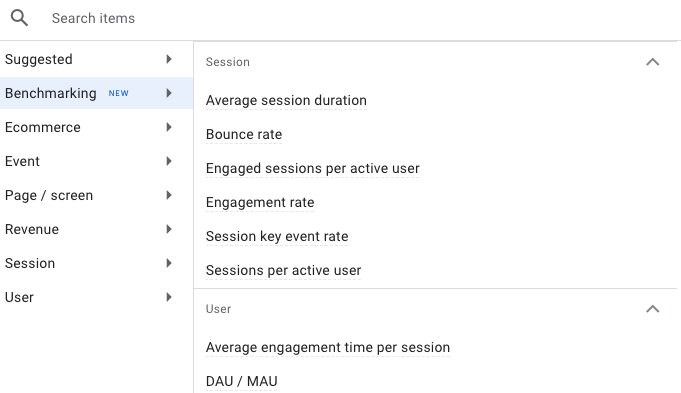
Task: Collapse the Session section chevron
Action: click(652, 62)
